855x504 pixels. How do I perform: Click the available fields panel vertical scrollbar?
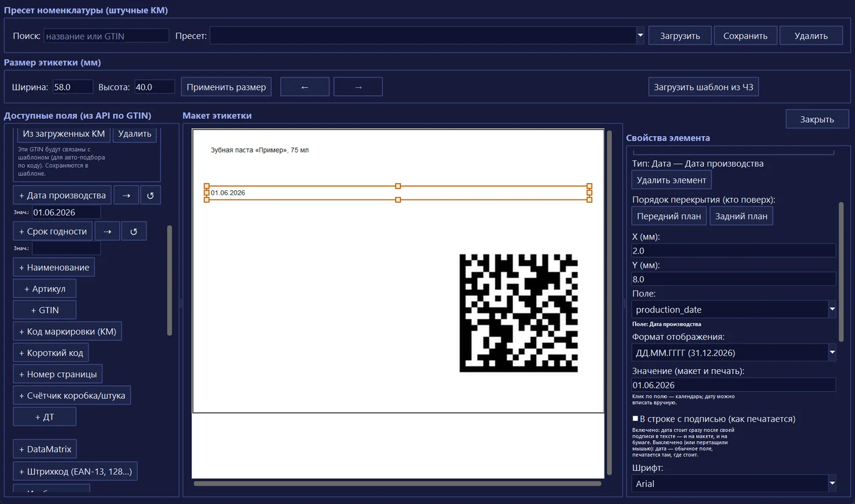coord(170,280)
